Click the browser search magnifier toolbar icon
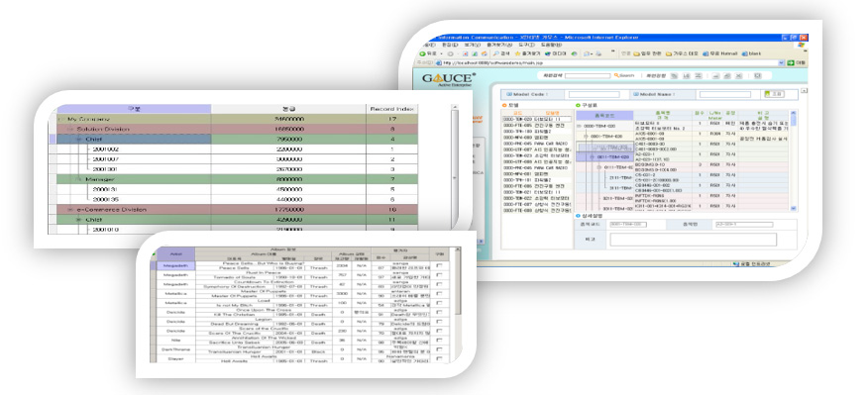This screenshot has height=395, width=868. [496, 53]
